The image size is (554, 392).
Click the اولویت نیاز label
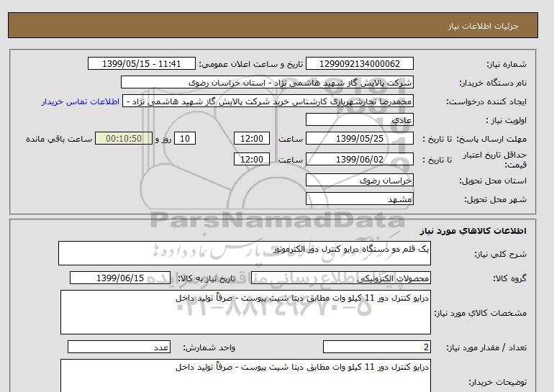(x=506, y=120)
